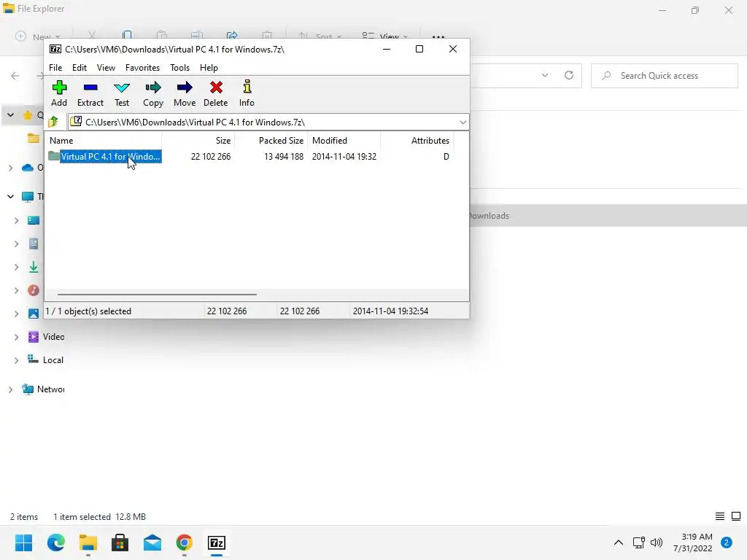The image size is (747, 560).
Task: Open the Pictures item in the sidebar
Action: pyautogui.click(x=34, y=314)
